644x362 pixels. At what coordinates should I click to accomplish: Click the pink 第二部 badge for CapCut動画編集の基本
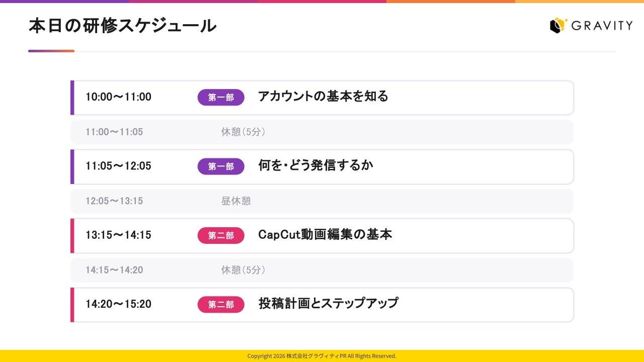pyautogui.click(x=221, y=235)
